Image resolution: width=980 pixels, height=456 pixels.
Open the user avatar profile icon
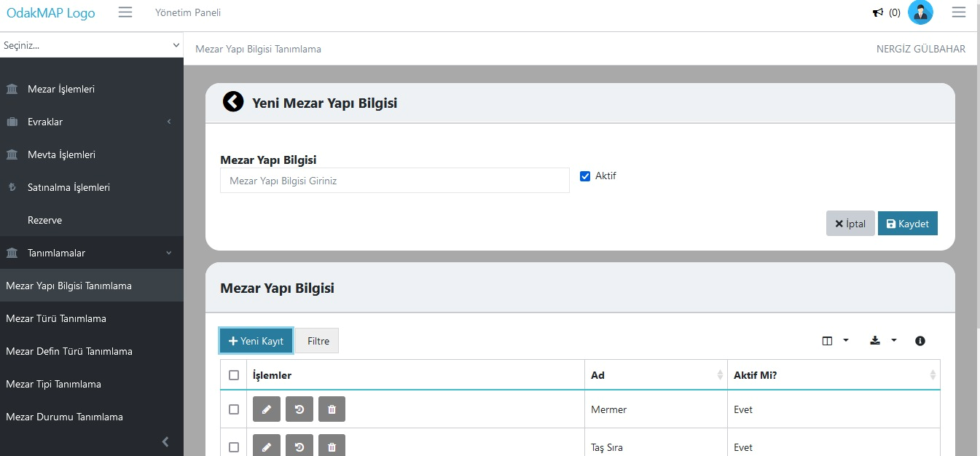[x=920, y=12]
